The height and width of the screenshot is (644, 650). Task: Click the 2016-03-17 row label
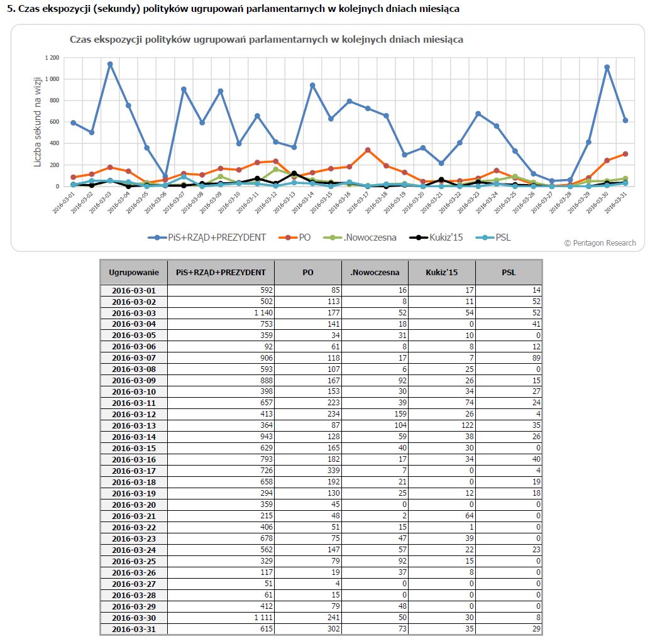point(134,471)
